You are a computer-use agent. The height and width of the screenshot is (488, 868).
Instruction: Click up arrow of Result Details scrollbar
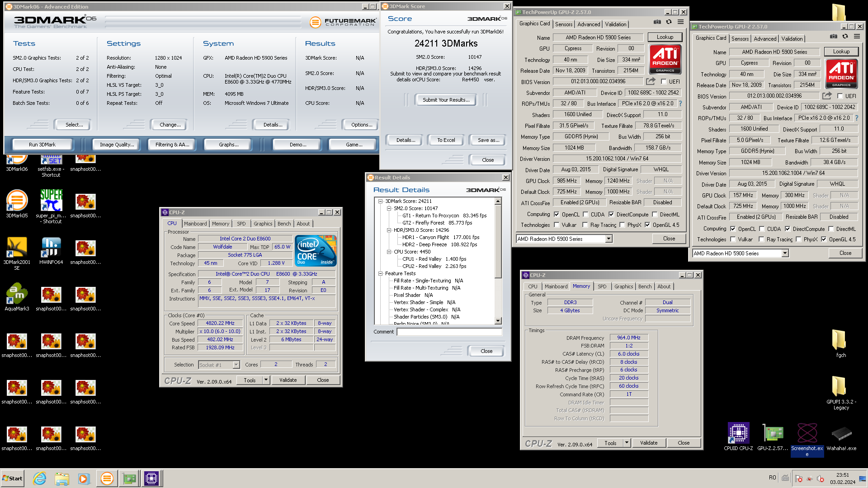[x=498, y=202]
